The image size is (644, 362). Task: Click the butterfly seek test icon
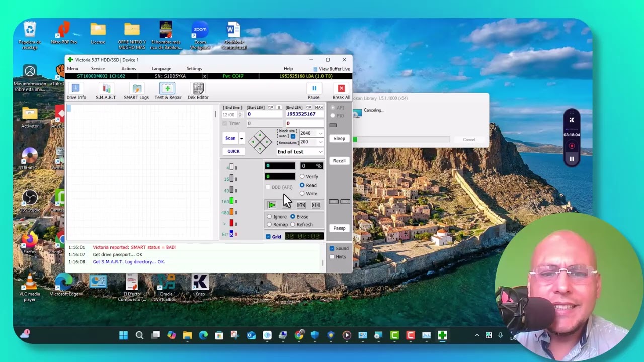click(x=316, y=205)
